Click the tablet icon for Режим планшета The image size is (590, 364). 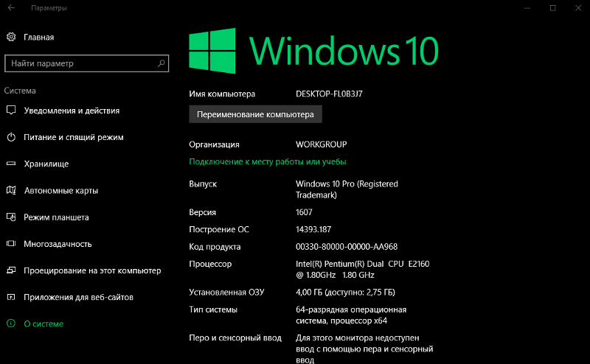coord(11,217)
